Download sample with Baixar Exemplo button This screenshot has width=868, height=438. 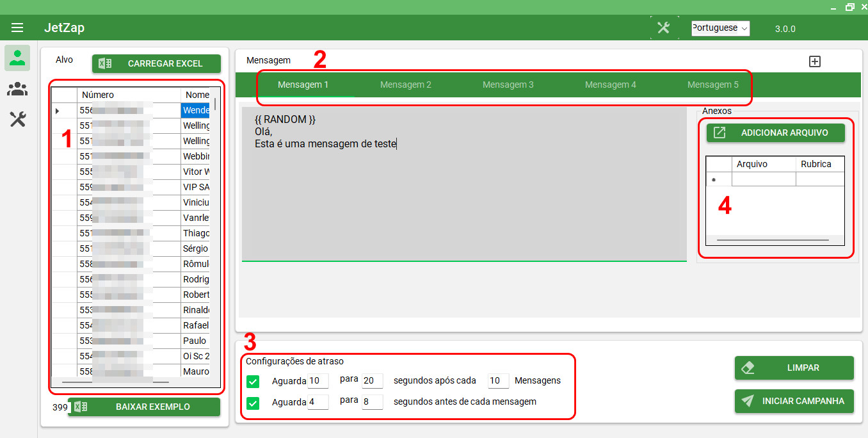coord(144,407)
